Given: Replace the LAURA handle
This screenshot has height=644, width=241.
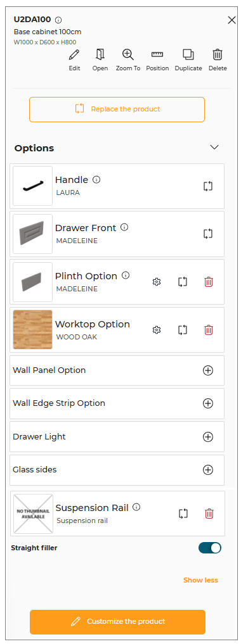Looking at the screenshot, I should click(208, 186).
